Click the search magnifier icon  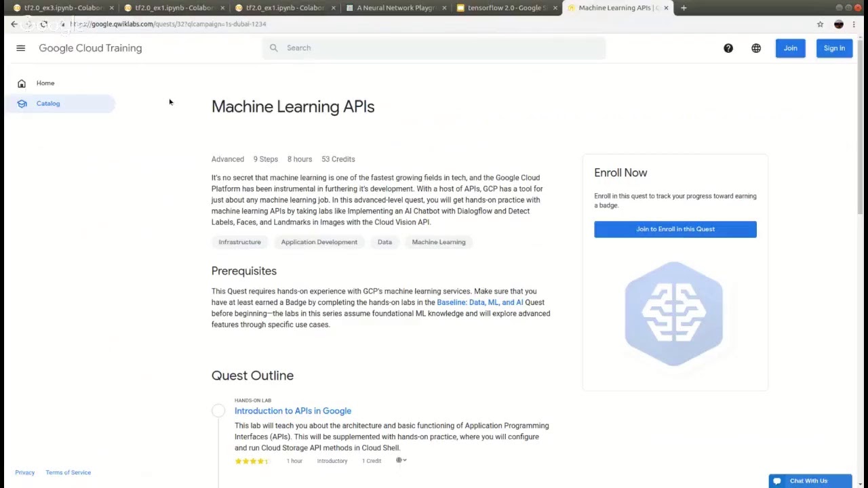point(274,48)
